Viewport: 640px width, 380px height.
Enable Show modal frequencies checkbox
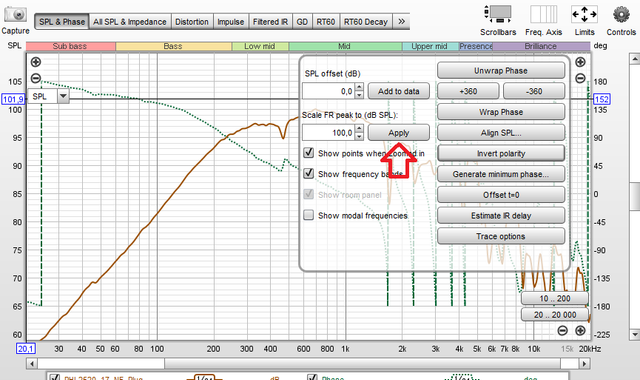coord(309,215)
